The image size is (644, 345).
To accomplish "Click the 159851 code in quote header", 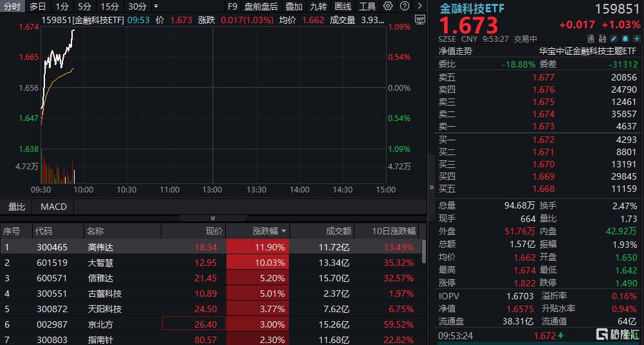I will pyautogui.click(x=618, y=9).
